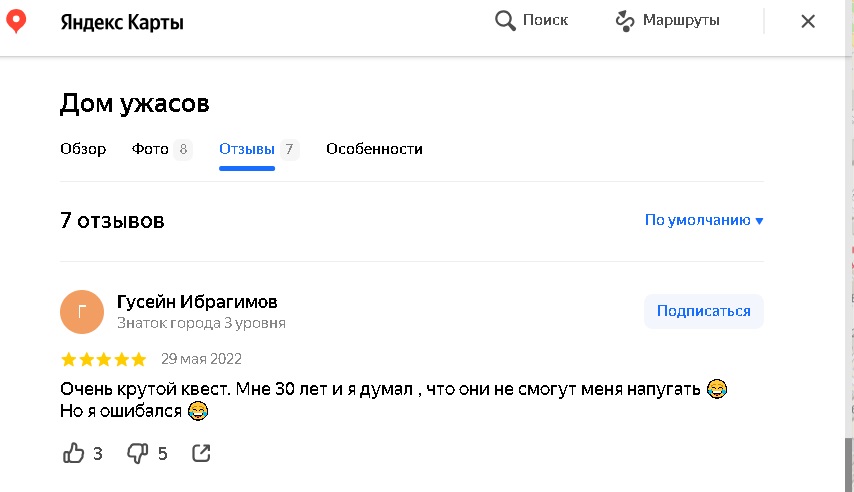This screenshot has height=492, width=854.
Task: Share the review via share icon
Action: tap(201, 453)
